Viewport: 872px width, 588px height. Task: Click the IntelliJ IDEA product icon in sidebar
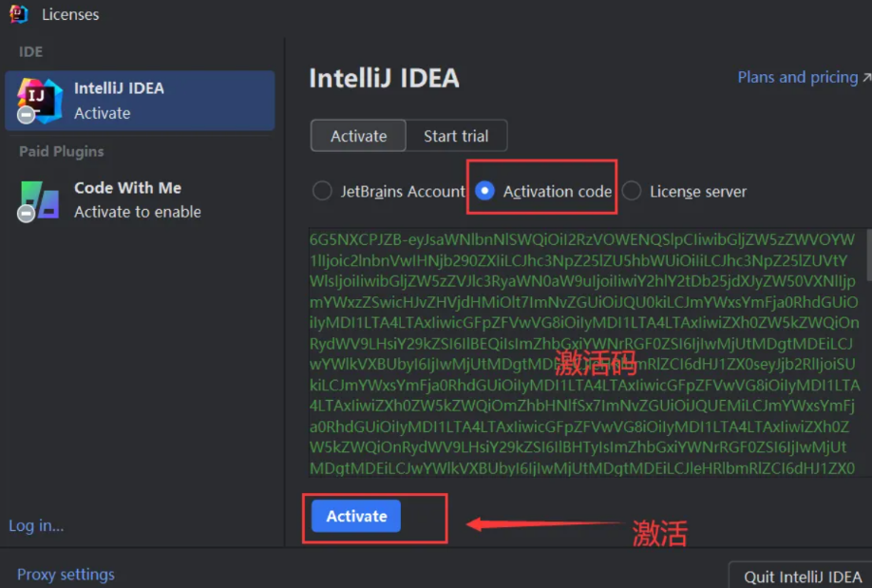click(40, 100)
